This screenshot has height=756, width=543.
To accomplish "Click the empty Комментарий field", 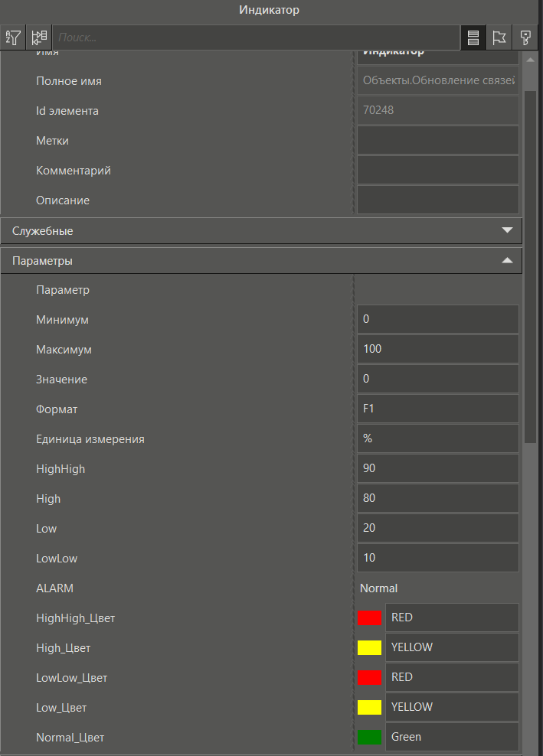I will point(437,169).
